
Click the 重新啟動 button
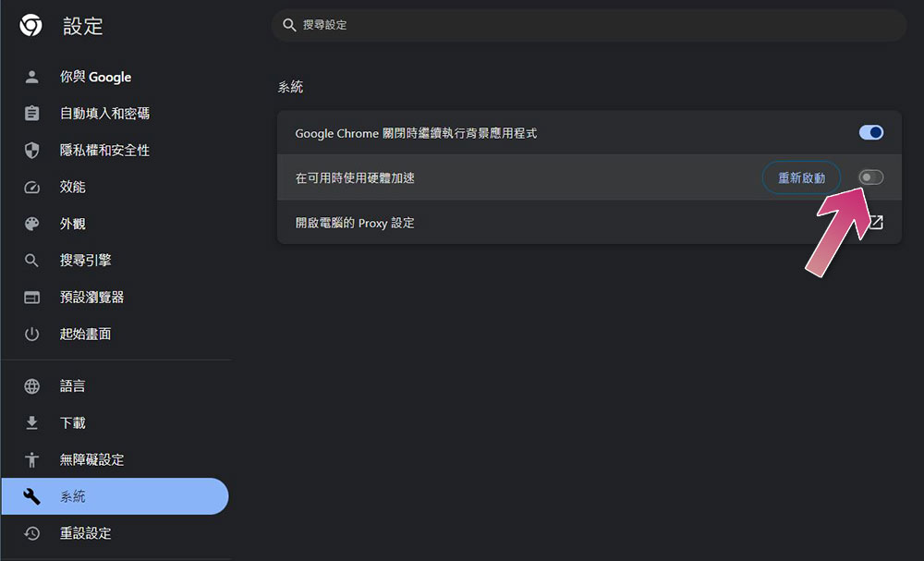tap(801, 177)
